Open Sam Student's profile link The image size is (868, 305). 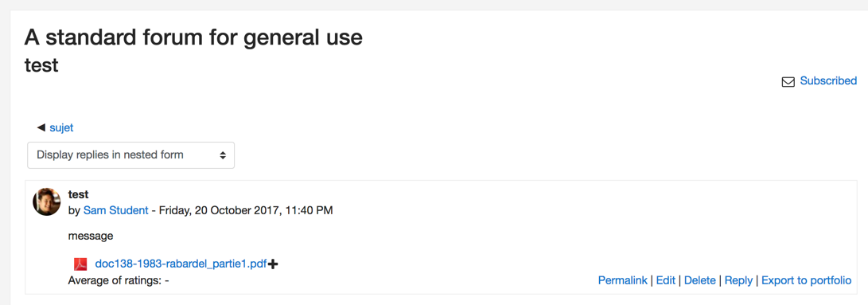(x=115, y=211)
